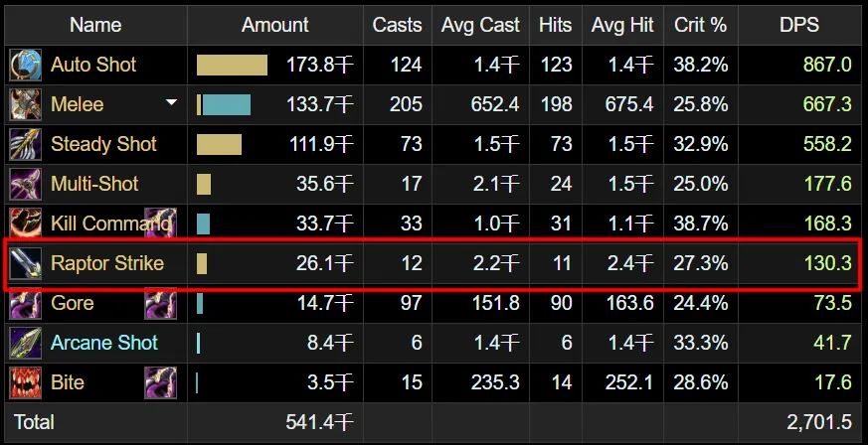Sort by the Avg Hit column header
Image resolution: width=868 pixels, height=445 pixels.
point(622,25)
